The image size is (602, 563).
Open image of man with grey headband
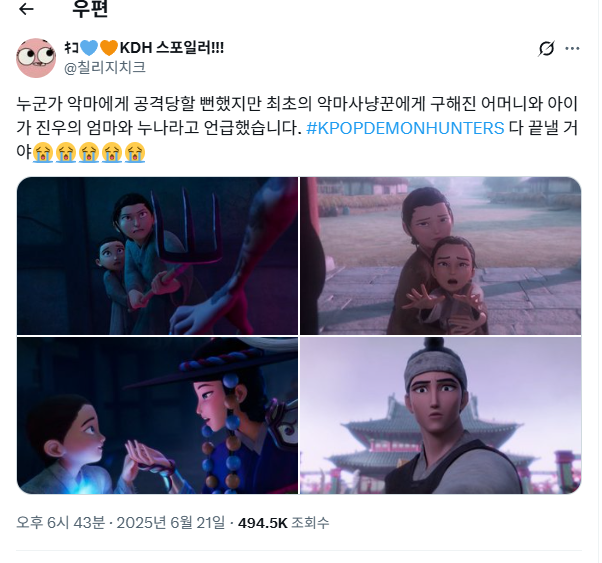point(440,416)
